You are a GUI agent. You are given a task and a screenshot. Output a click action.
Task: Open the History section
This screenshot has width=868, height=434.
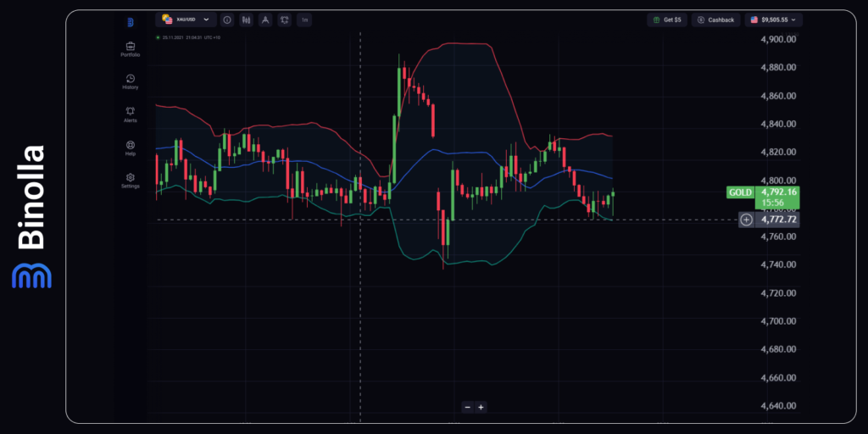(x=130, y=82)
